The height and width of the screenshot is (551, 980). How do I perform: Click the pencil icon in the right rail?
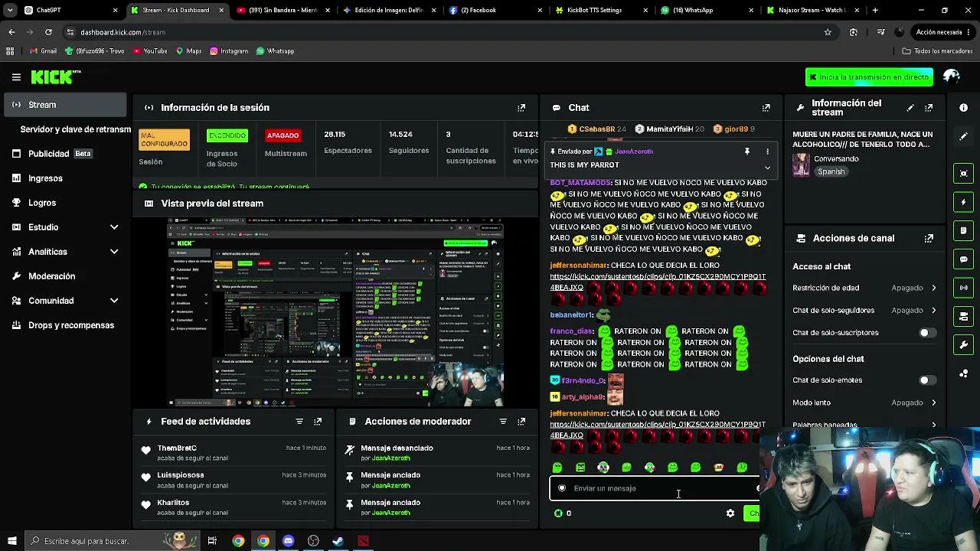click(964, 136)
